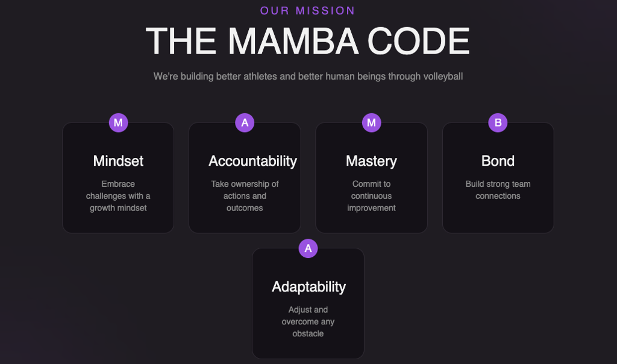The width and height of the screenshot is (617, 364).
Task: Select the Adaptability card title
Action: coord(308,287)
